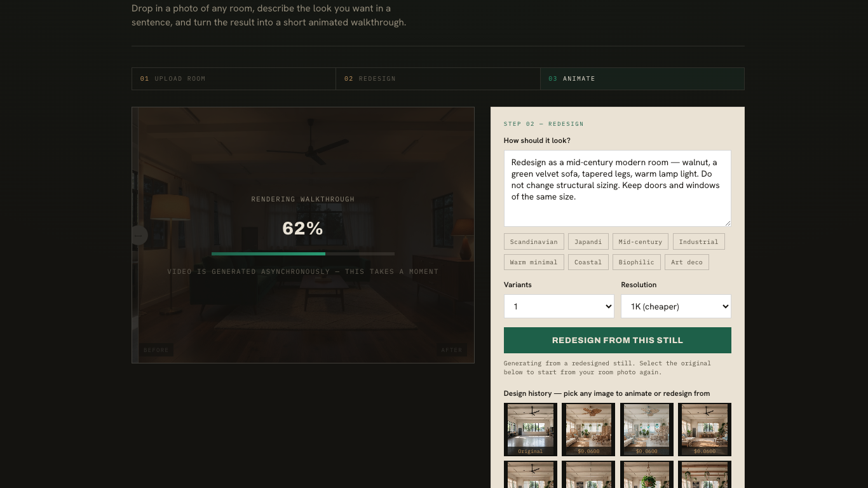This screenshot has width=868, height=488.
Task: Click into the 'How should it look?' prompt box
Action: pyautogui.click(x=618, y=189)
